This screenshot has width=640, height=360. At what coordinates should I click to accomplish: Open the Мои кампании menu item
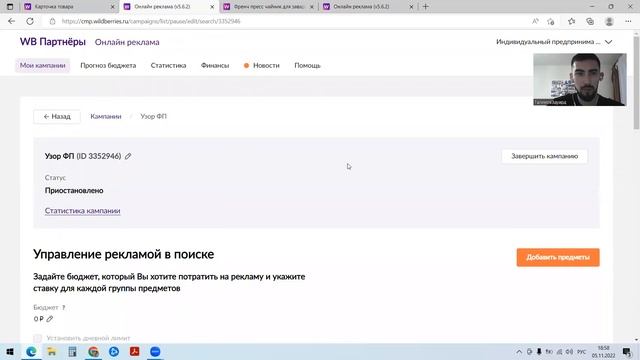point(42,65)
